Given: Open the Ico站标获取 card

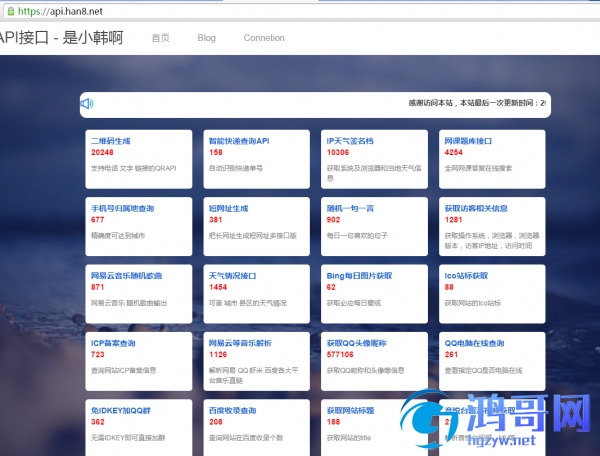Looking at the screenshot, I should (492, 294).
